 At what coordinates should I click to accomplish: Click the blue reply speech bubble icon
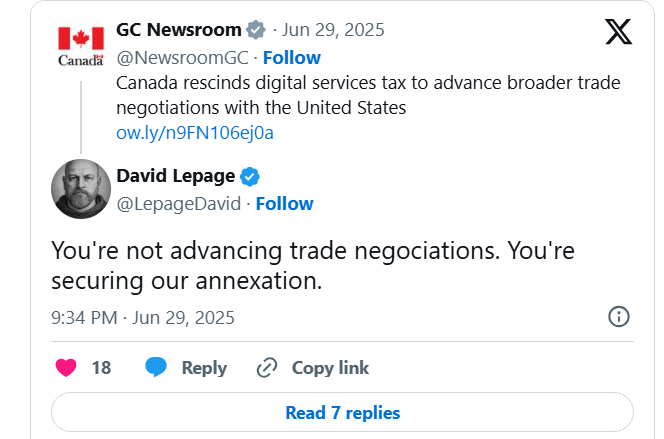[156, 367]
